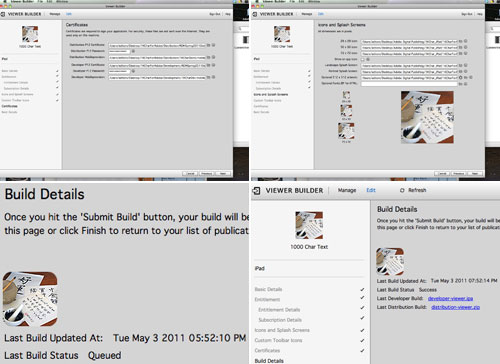Open the distribution-viewer.zip download link

click(x=455, y=307)
